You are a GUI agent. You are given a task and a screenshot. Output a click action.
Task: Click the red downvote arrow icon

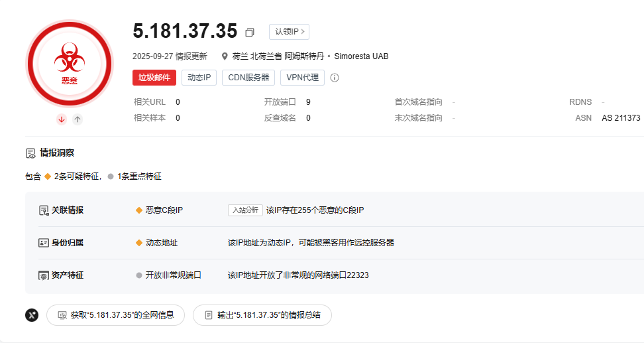(62, 119)
